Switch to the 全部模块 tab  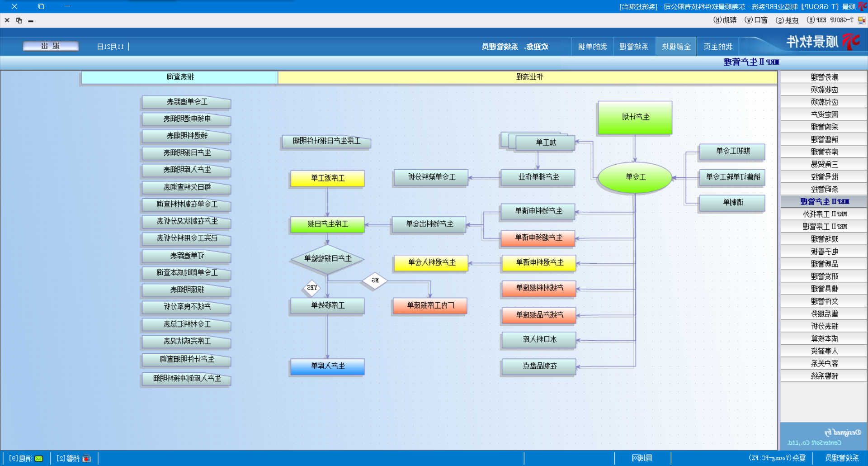click(676, 47)
